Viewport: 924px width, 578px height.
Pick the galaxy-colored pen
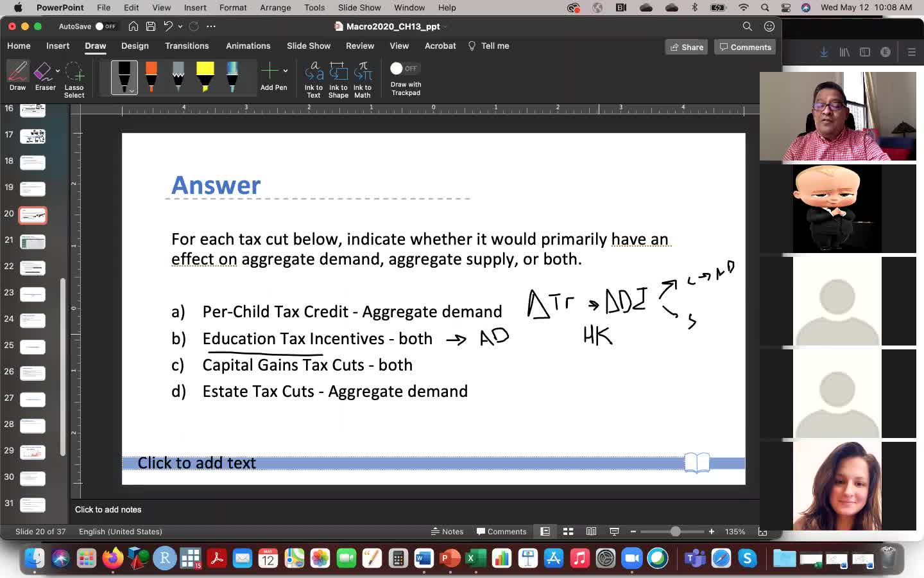coord(232,77)
